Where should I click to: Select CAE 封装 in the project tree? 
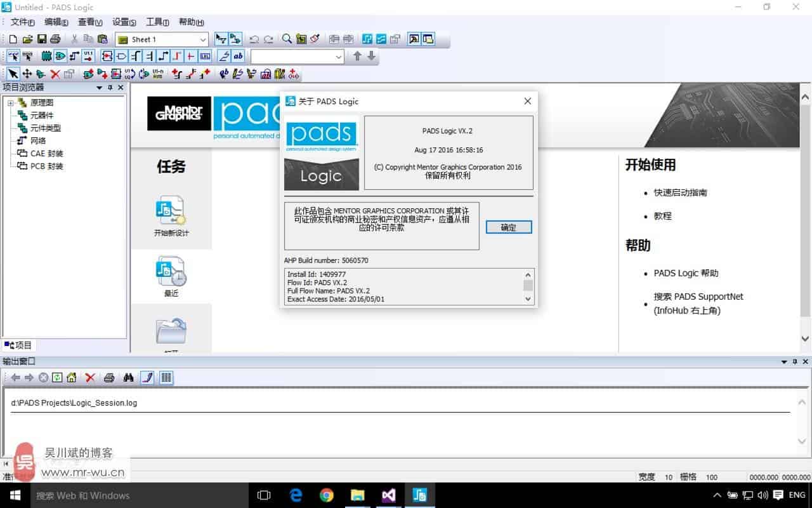pyautogui.click(x=47, y=154)
